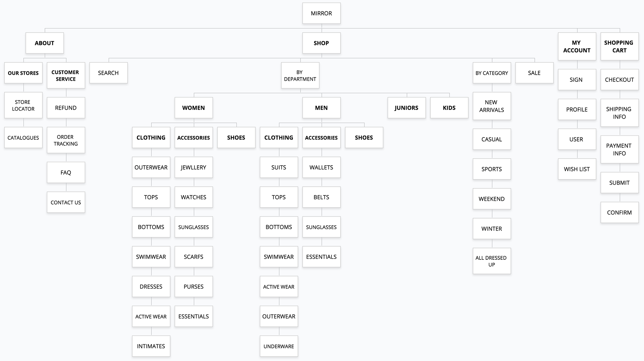Click the PAYMENT INFO node
The image size is (644, 361).
pos(620,149)
